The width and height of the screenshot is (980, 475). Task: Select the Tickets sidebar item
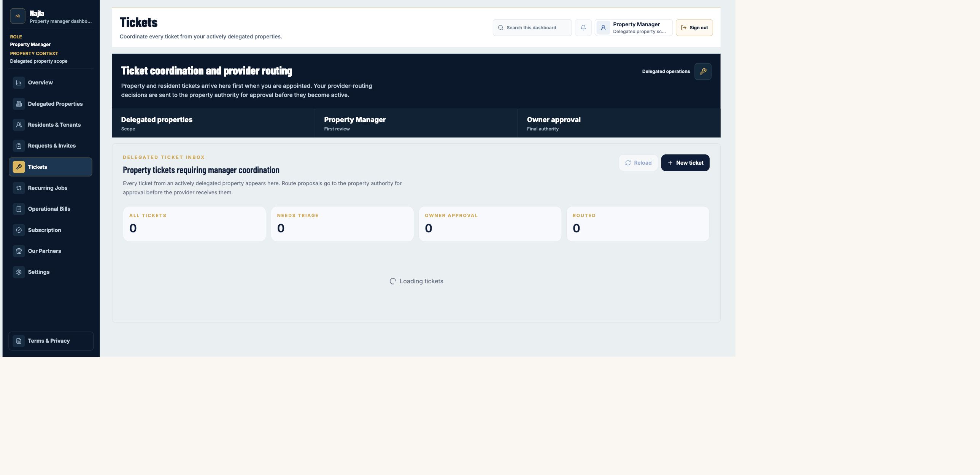pos(50,167)
